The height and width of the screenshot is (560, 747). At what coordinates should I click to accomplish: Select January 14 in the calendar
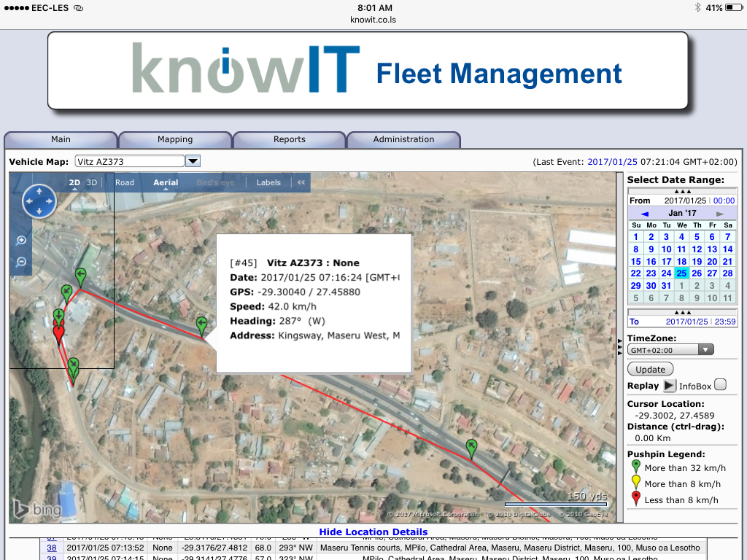[x=727, y=249]
